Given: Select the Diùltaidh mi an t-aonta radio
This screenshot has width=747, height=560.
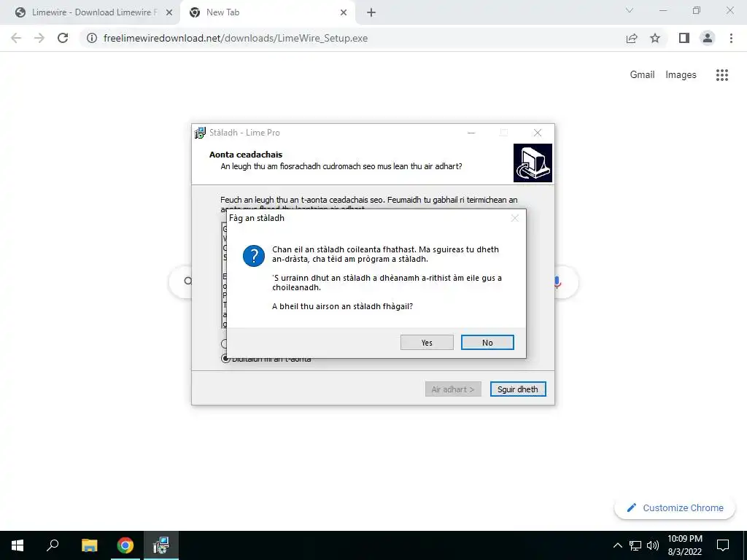Looking at the screenshot, I should 226,359.
